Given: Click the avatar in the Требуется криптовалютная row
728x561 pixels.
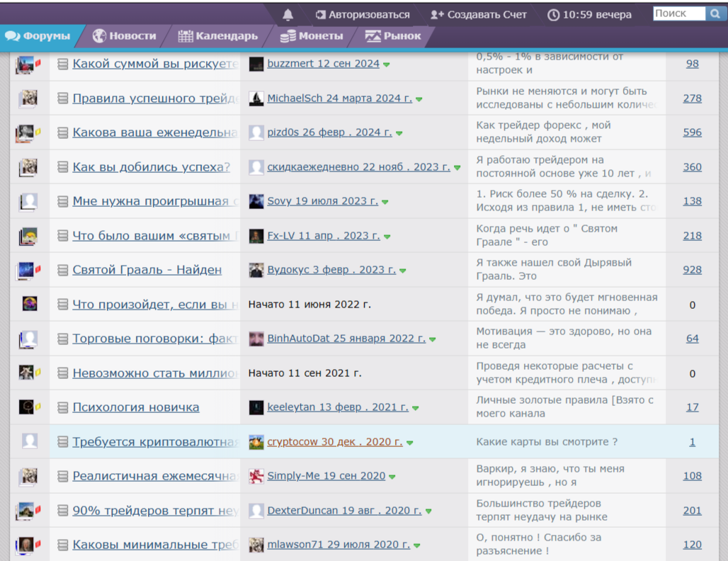Looking at the screenshot, I should (30, 441).
